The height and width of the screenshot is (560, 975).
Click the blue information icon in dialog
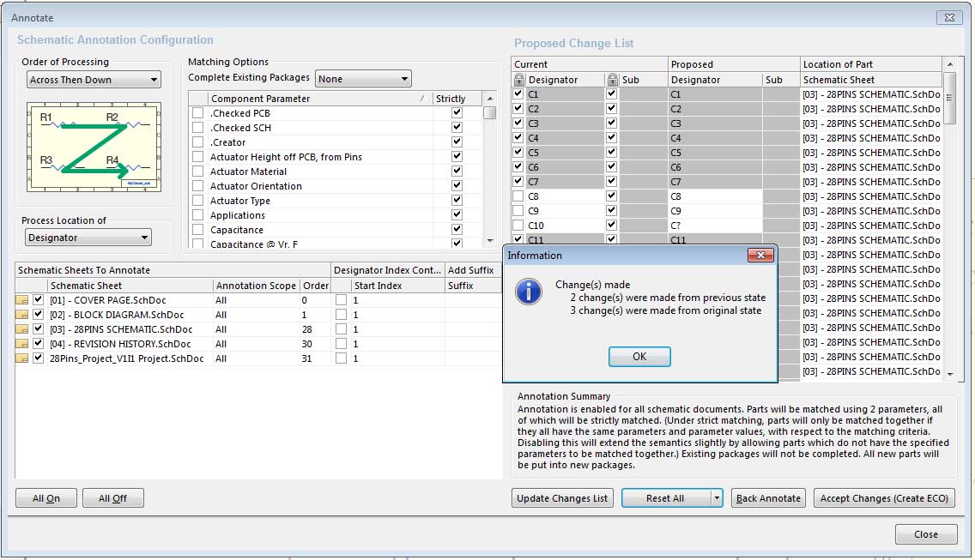click(528, 292)
